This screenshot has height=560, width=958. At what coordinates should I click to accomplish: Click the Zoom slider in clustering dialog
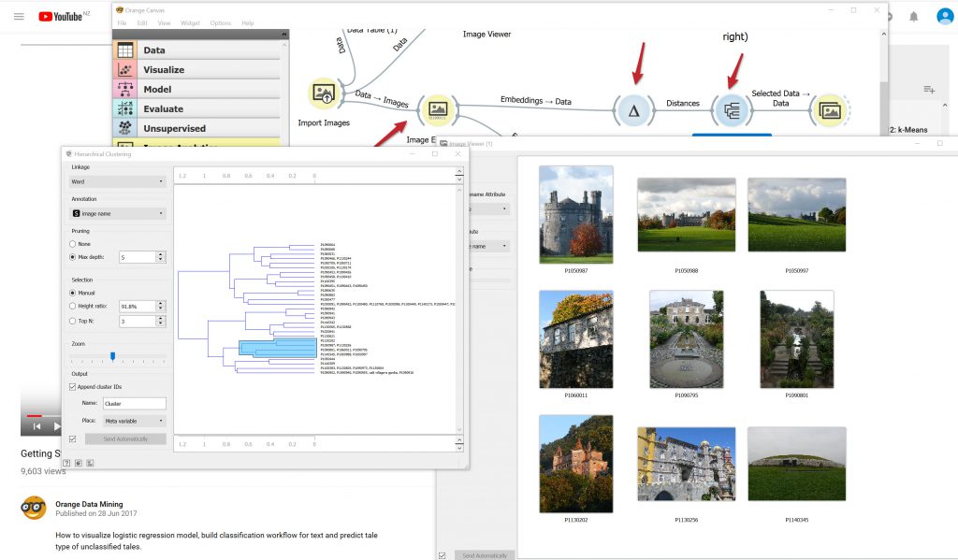tap(112, 356)
